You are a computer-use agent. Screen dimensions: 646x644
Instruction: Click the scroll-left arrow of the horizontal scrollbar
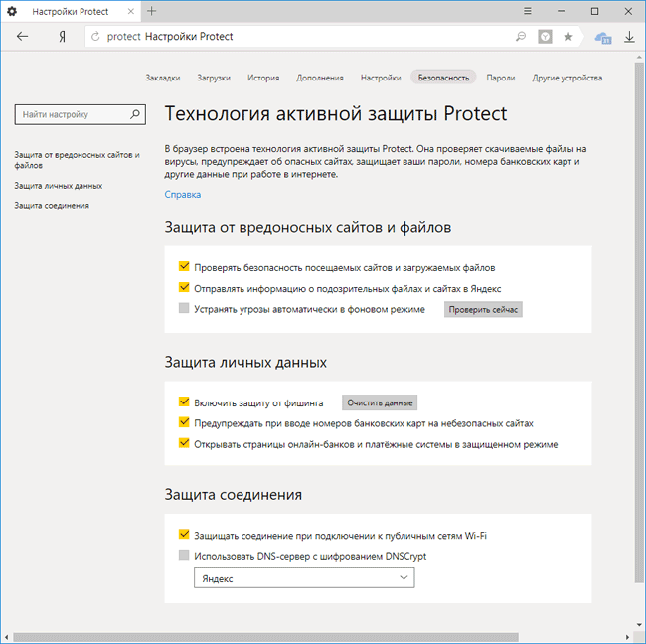coord(7,637)
